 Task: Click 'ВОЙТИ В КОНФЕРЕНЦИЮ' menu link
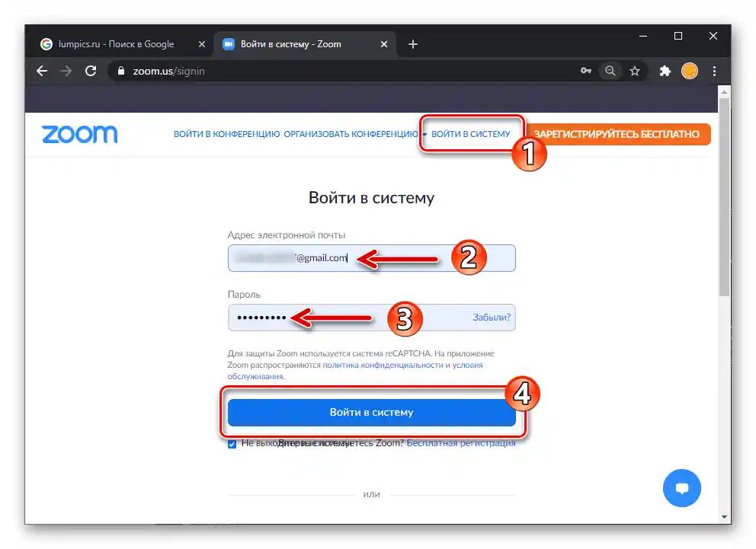point(226,134)
